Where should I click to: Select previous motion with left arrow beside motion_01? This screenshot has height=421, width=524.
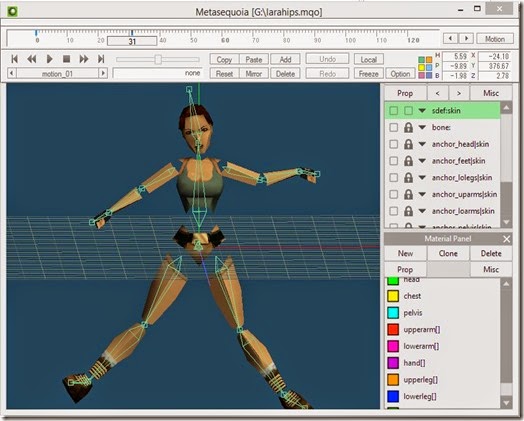[x=12, y=73]
